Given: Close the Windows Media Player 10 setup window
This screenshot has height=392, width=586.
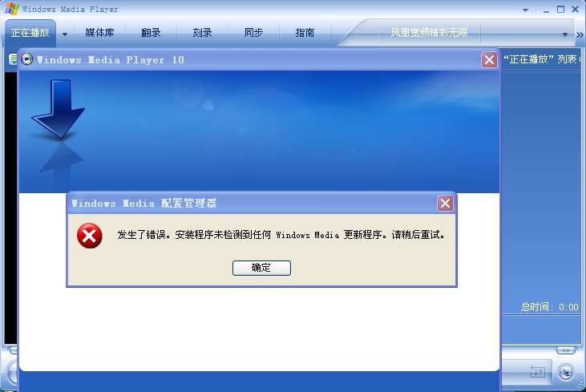Looking at the screenshot, I should 489,60.
